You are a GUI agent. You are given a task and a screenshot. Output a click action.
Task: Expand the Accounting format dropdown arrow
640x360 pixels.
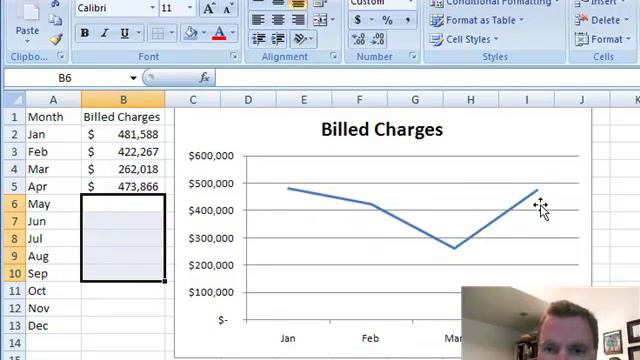coord(371,20)
